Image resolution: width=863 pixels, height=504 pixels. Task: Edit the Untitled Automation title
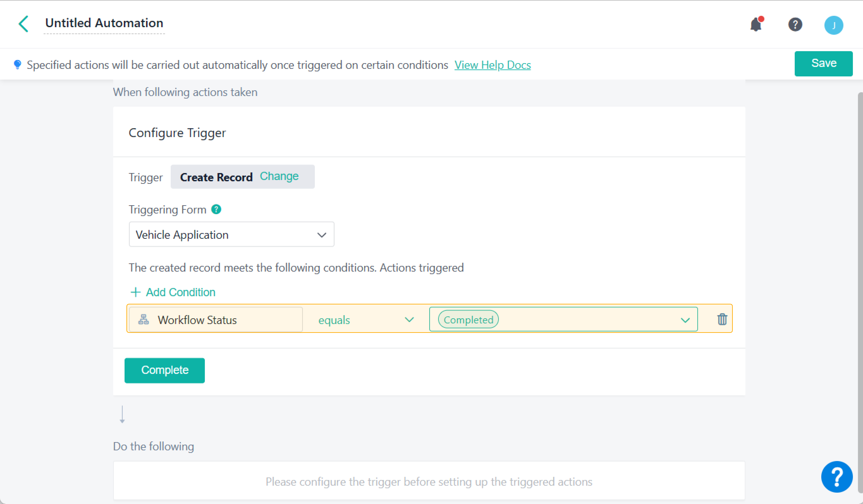click(104, 23)
